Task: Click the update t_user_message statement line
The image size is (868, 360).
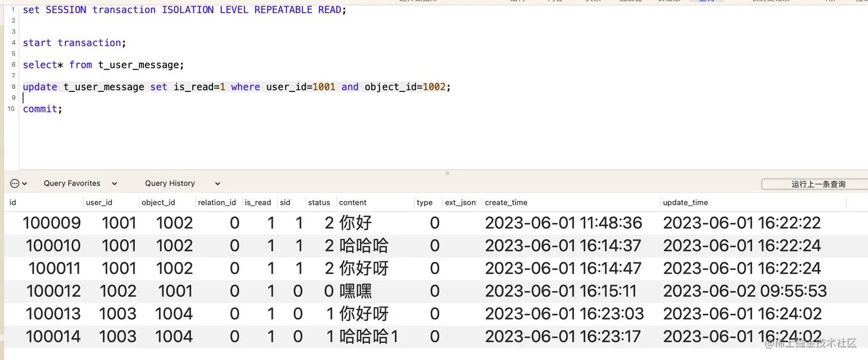Action: coord(237,87)
